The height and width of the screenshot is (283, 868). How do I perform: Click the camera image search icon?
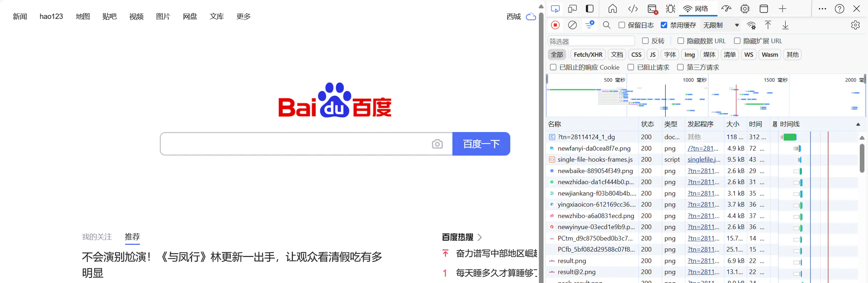click(x=437, y=144)
